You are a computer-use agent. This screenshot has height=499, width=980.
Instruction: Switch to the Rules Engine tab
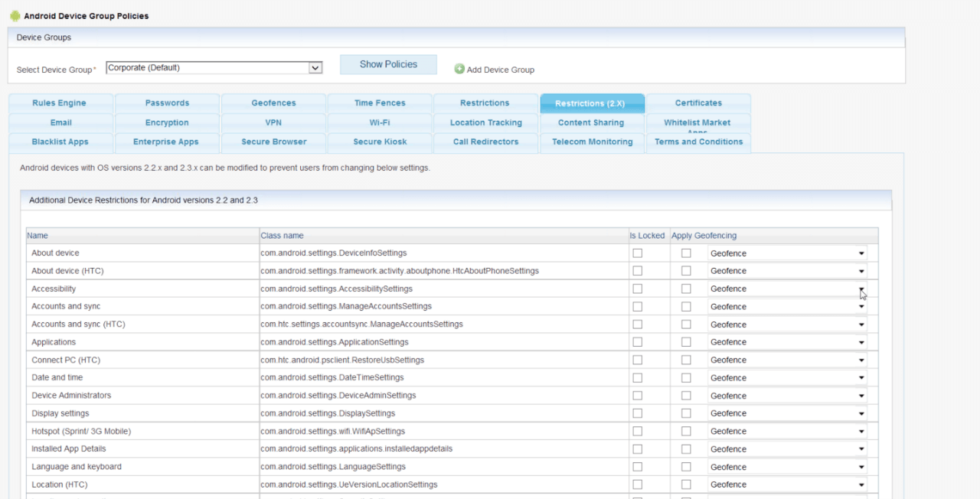click(x=59, y=103)
